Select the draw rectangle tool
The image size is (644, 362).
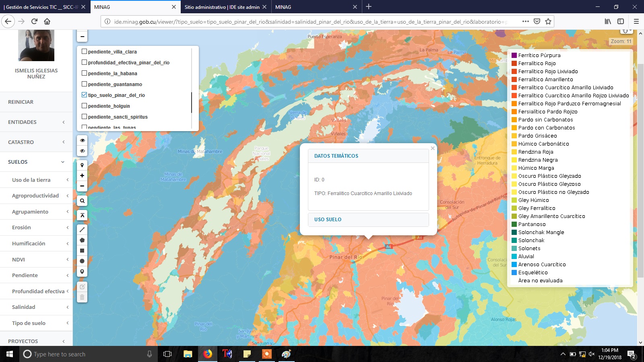82,251
